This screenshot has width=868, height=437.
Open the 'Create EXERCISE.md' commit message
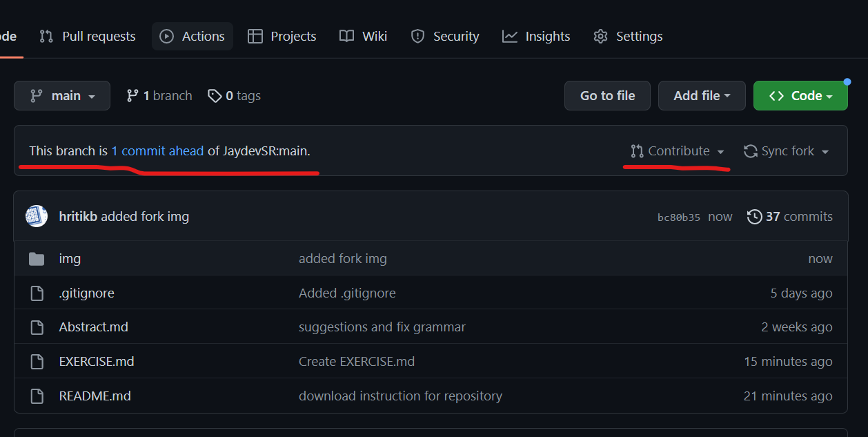coord(357,361)
